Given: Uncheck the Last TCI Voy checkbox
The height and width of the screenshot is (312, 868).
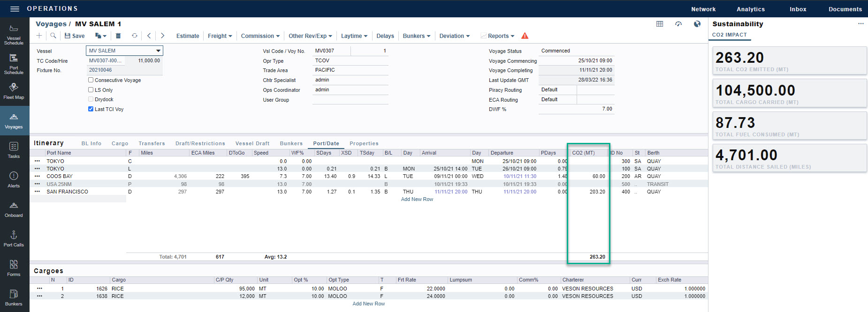Looking at the screenshot, I should click(91, 109).
